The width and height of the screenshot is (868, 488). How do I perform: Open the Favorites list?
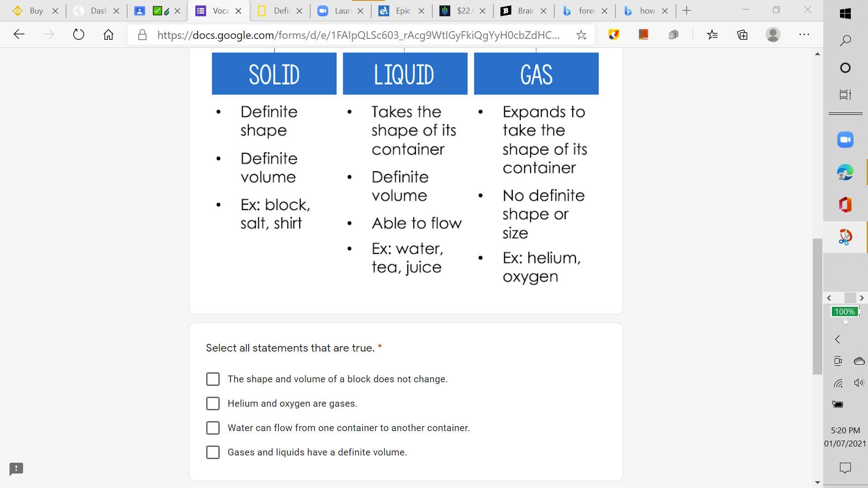pos(712,35)
